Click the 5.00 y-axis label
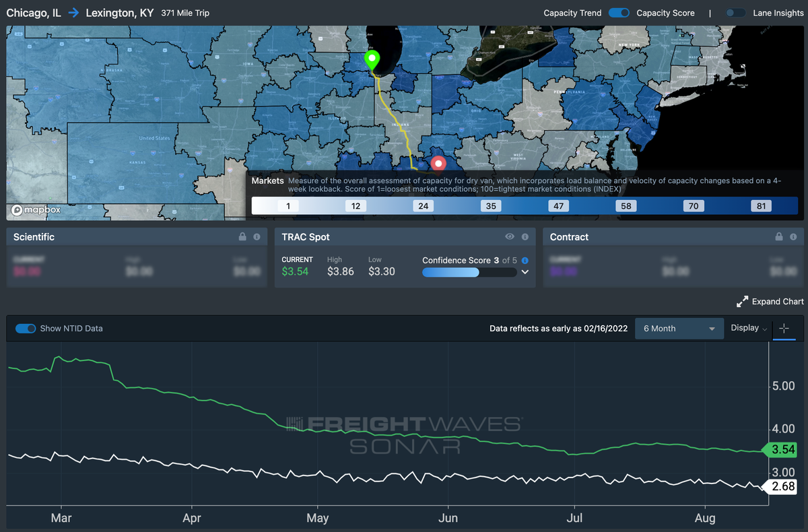The width and height of the screenshot is (808, 532). (784, 387)
